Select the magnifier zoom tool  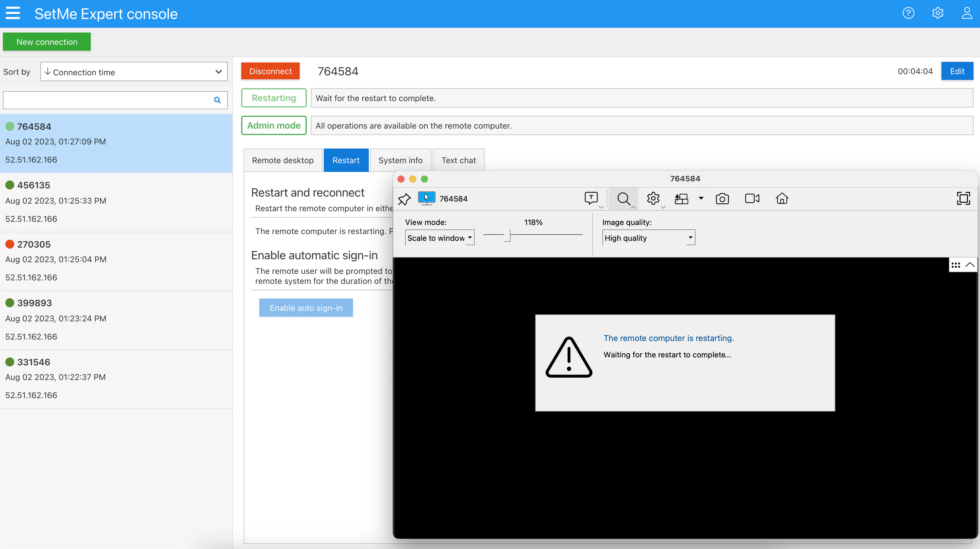click(x=624, y=198)
